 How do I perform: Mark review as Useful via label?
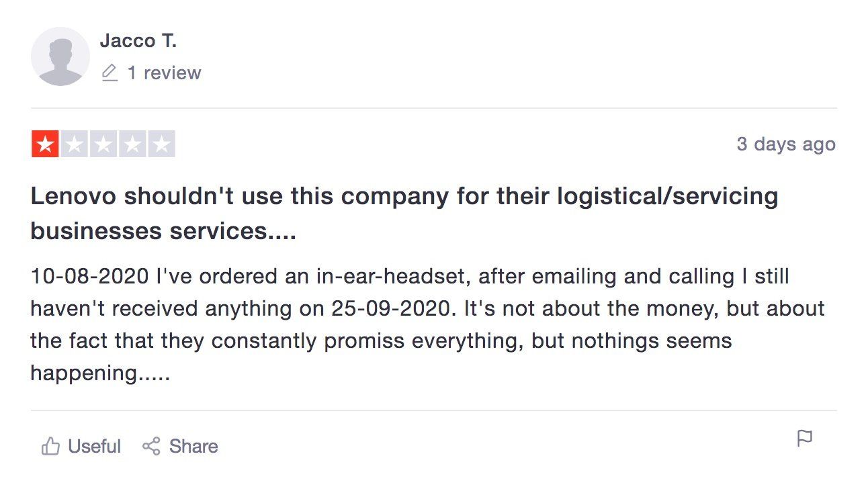[95, 446]
